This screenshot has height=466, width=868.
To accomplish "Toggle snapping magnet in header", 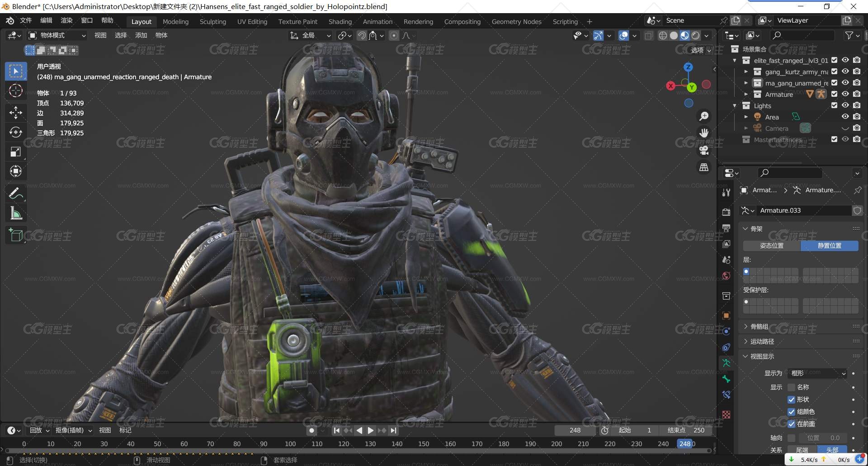I will pos(362,35).
